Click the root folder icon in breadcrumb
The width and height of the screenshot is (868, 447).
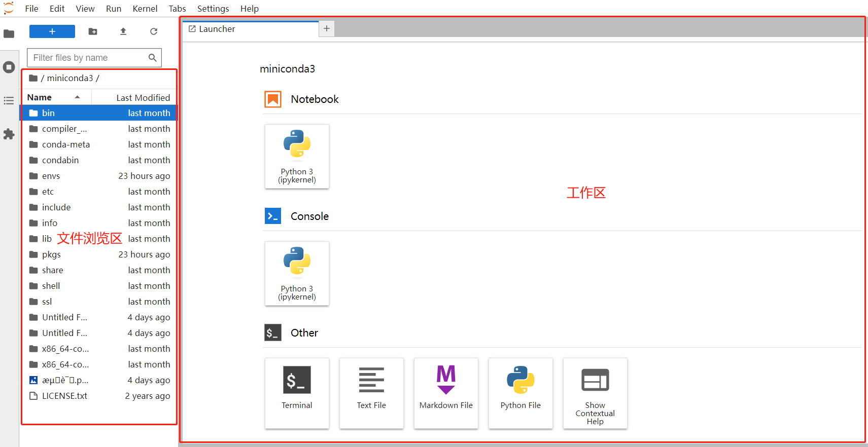tap(33, 78)
